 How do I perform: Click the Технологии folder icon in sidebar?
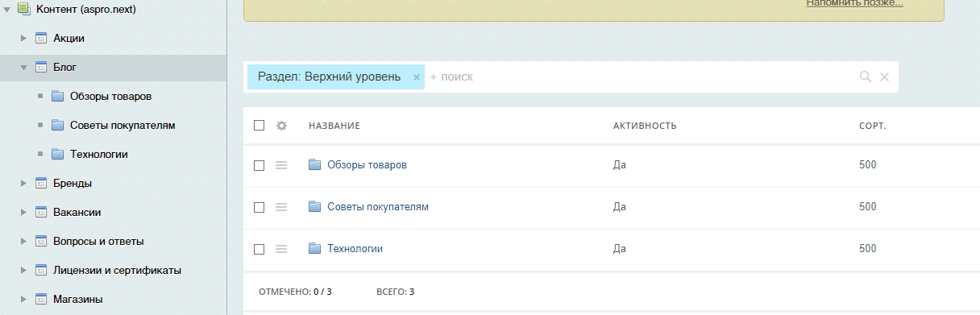tap(57, 154)
